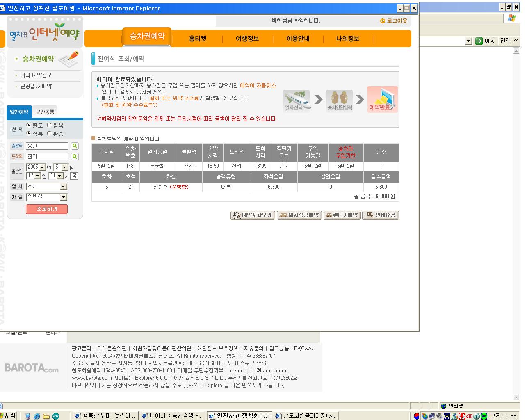Click the 로그아웃 logout link
This screenshot has width=525, height=420.
coord(394,21)
